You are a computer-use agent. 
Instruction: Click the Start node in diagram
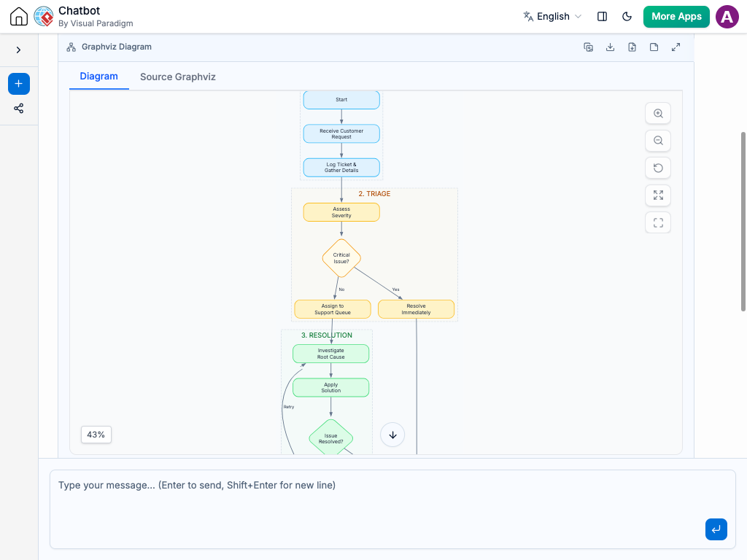tap(341, 100)
